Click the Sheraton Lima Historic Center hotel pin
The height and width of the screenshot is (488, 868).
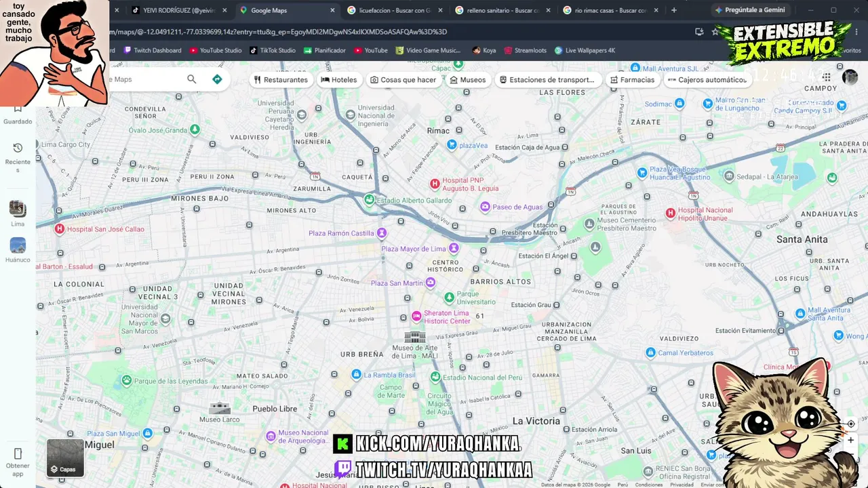coord(417,317)
